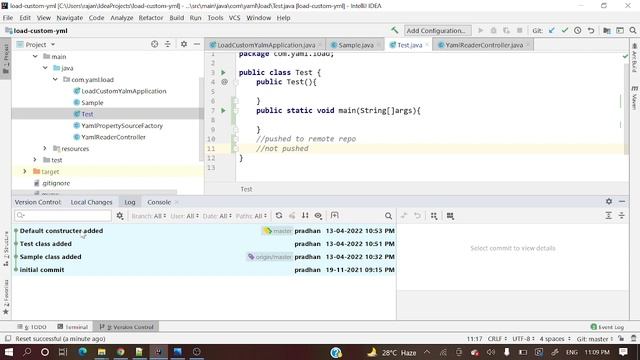This screenshot has width=640, height=360.
Task: Click the Version Control tool window button
Action: point(127,327)
